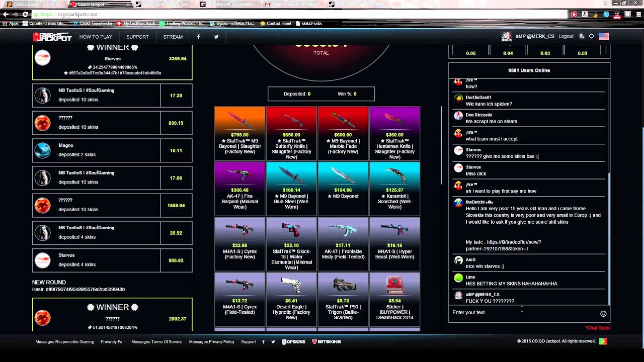Open SUPPORT menu item
This screenshot has height=362, width=644.
click(x=137, y=37)
